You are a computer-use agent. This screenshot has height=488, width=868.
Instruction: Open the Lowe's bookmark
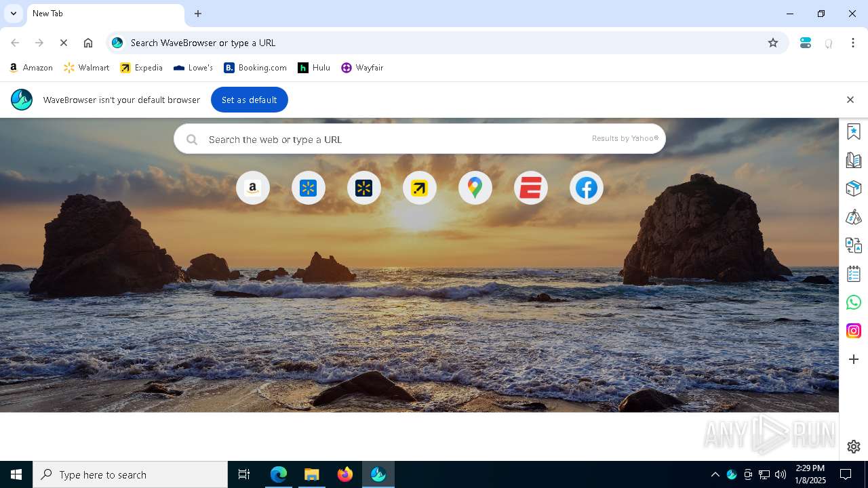coord(193,68)
